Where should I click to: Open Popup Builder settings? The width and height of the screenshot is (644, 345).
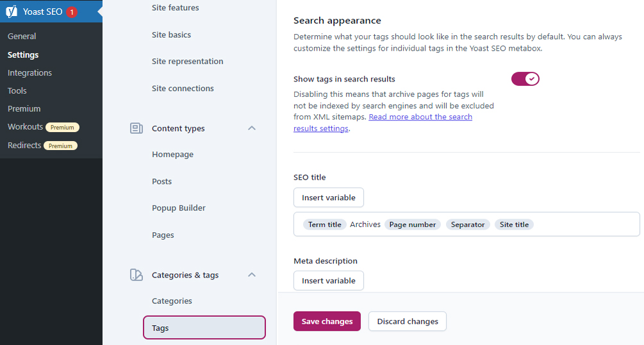click(x=179, y=208)
